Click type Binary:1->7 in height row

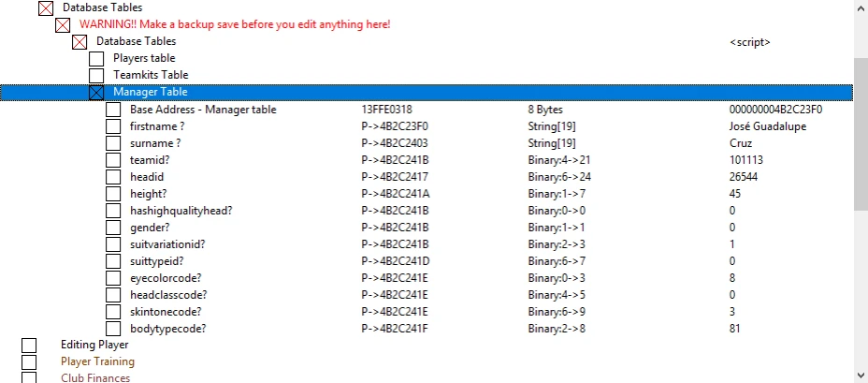(x=557, y=194)
